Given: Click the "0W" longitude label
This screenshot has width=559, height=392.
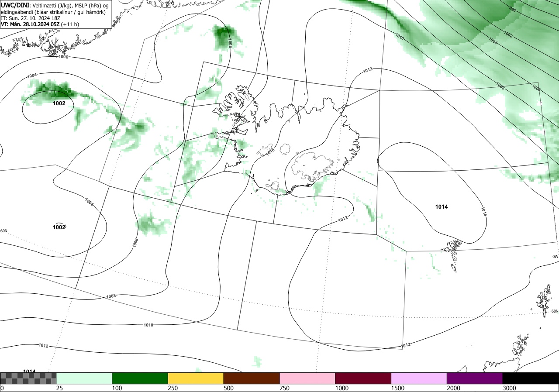Looking at the screenshot, I should [556, 257].
